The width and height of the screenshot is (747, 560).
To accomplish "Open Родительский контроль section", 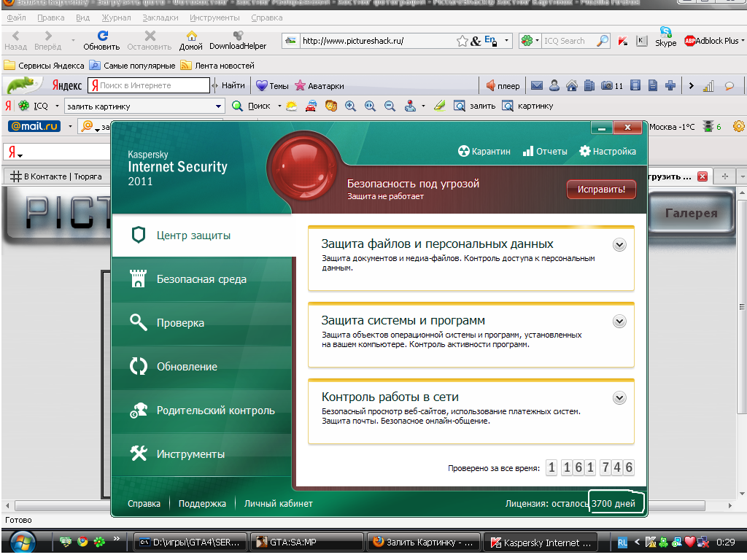I will [x=202, y=411].
